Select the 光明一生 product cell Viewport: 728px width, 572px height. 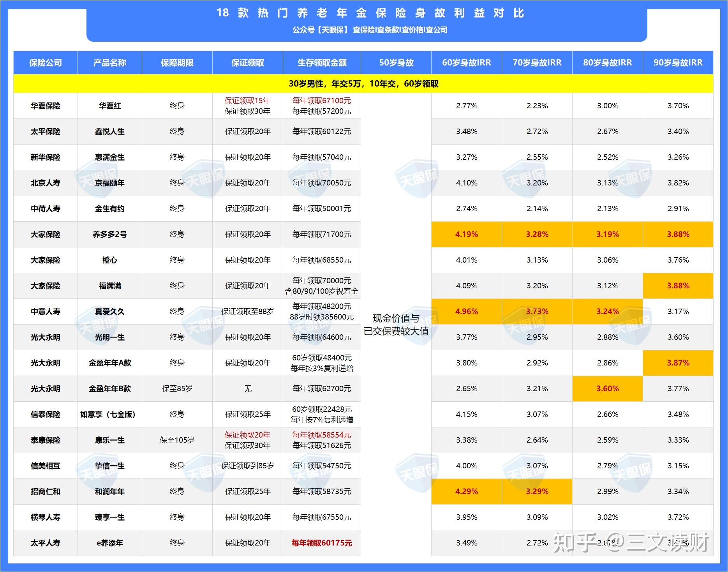pos(110,337)
